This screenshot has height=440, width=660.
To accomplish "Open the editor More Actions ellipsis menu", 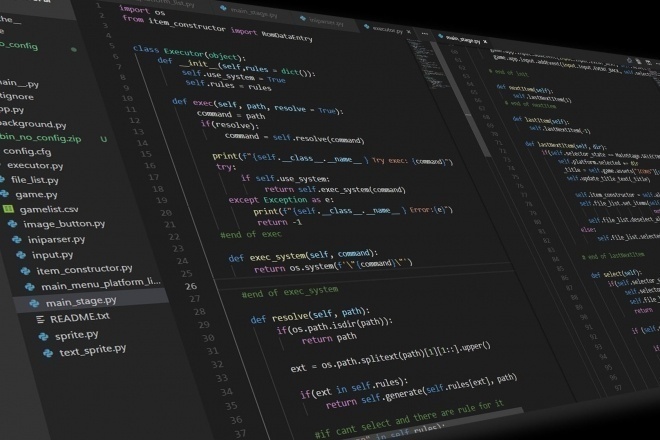I will coord(425,34).
